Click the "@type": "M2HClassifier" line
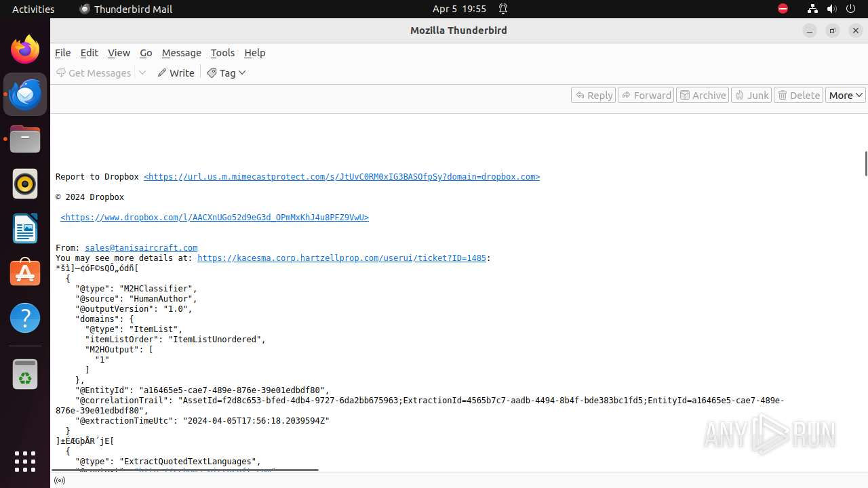 pyautogui.click(x=136, y=289)
